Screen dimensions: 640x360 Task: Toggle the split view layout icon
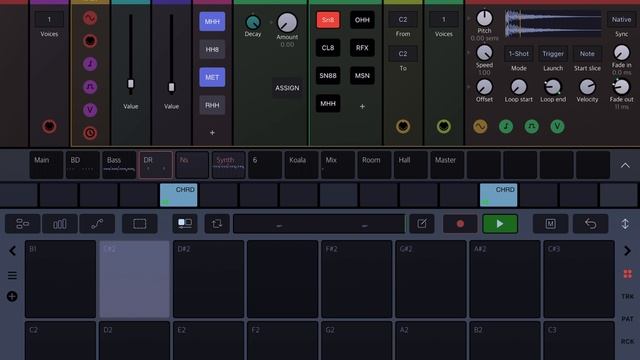coord(185,223)
